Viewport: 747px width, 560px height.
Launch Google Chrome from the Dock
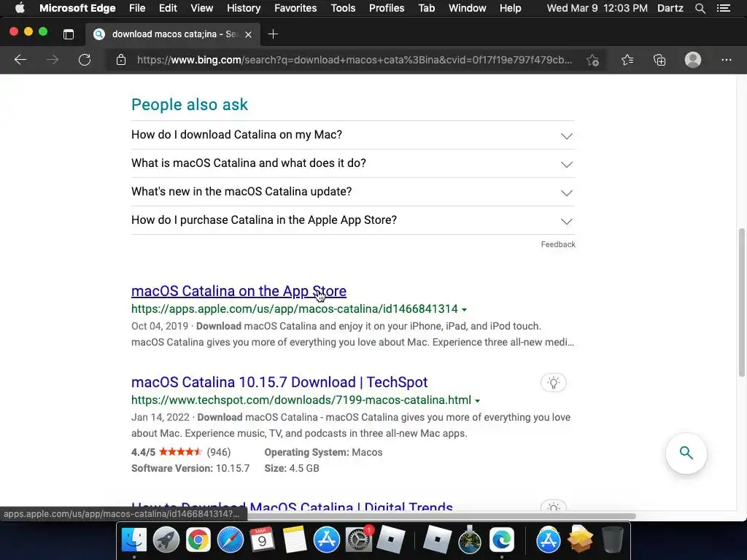[x=198, y=540]
